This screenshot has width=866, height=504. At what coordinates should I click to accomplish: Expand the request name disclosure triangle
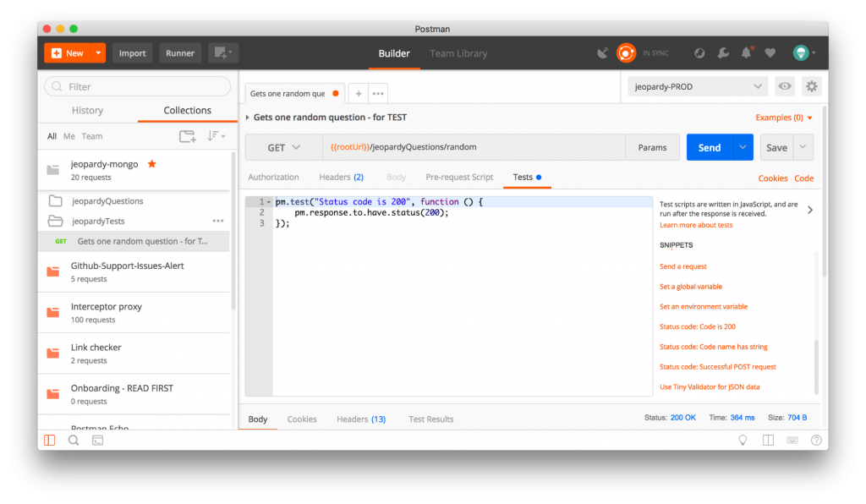248,117
